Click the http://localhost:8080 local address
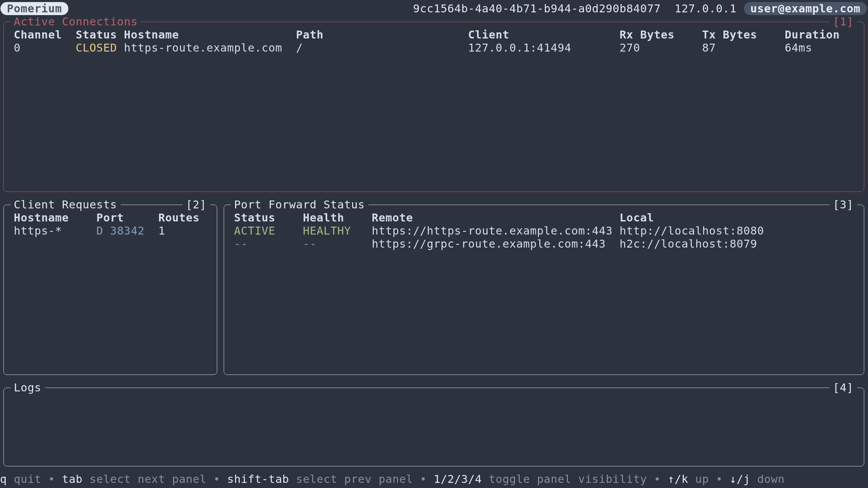Screen dimensions: 868x488 pyautogui.click(x=691, y=231)
